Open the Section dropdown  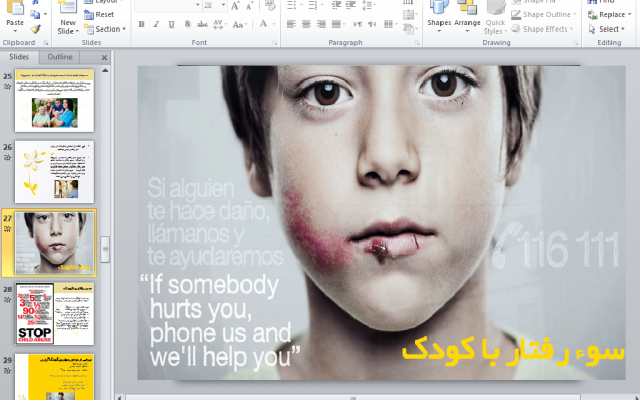click(x=105, y=29)
